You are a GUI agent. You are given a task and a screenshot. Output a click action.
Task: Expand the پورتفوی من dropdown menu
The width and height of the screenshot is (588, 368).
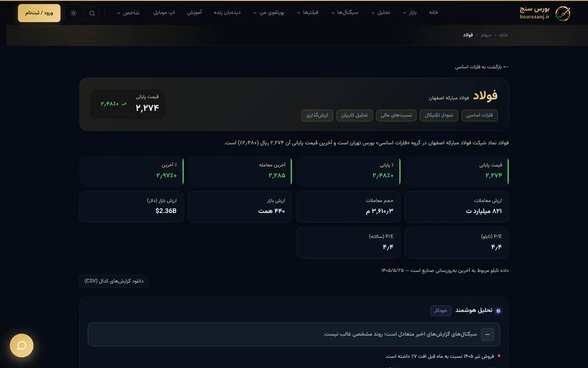(269, 12)
